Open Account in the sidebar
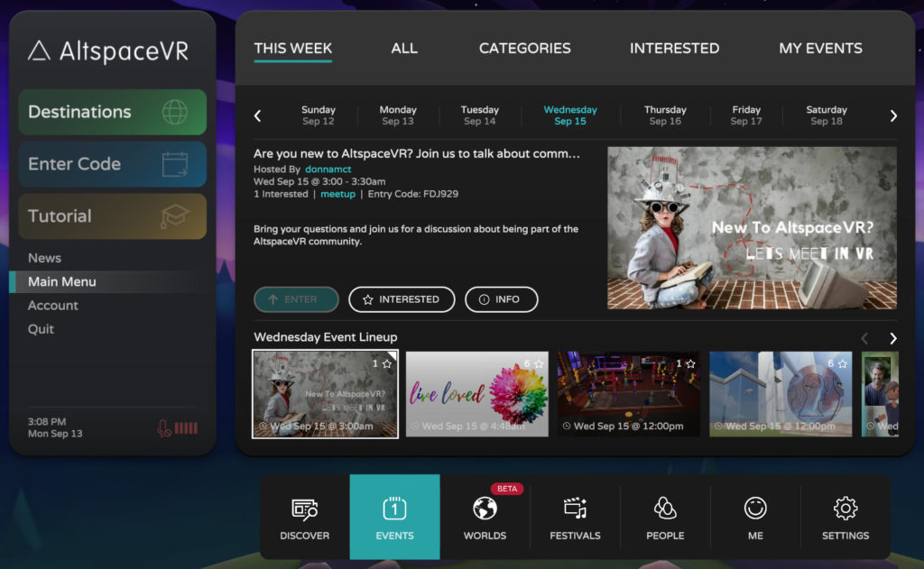924x569 pixels. (53, 305)
